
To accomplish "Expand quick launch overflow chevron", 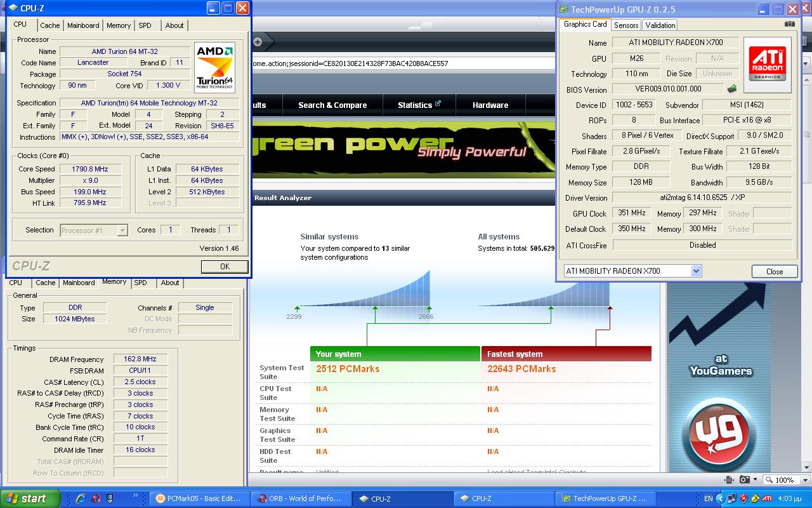I will click(x=136, y=495).
